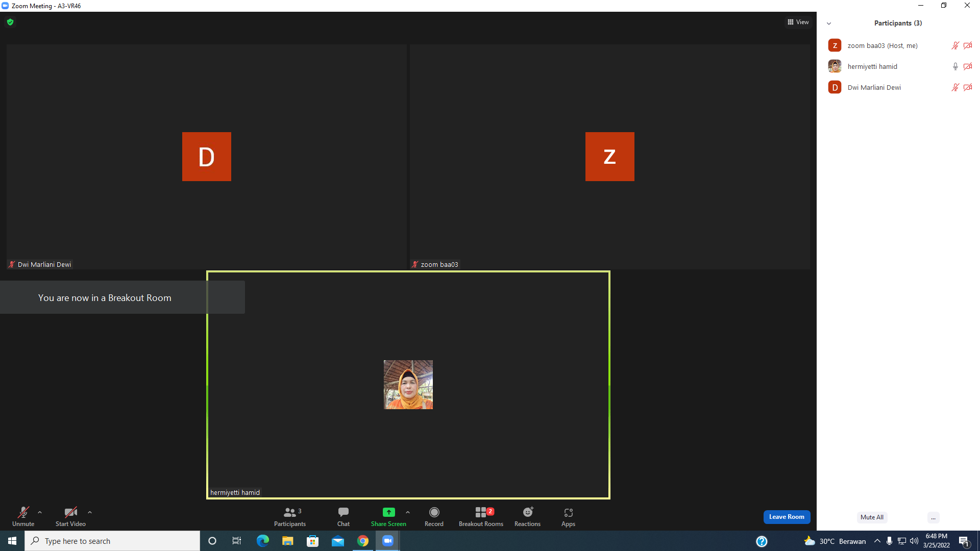Open Cortana circle icon on taskbar
The width and height of the screenshot is (980, 551).
click(212, 541)
